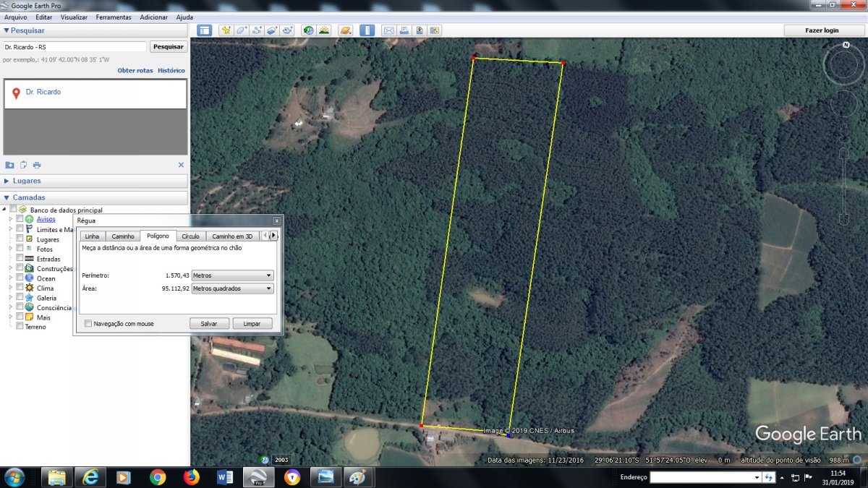This screenshot has width=868, height=488.
Task: Check the Terreno layer checkbox
Action: pyautogui.click(x=20, y=326)
